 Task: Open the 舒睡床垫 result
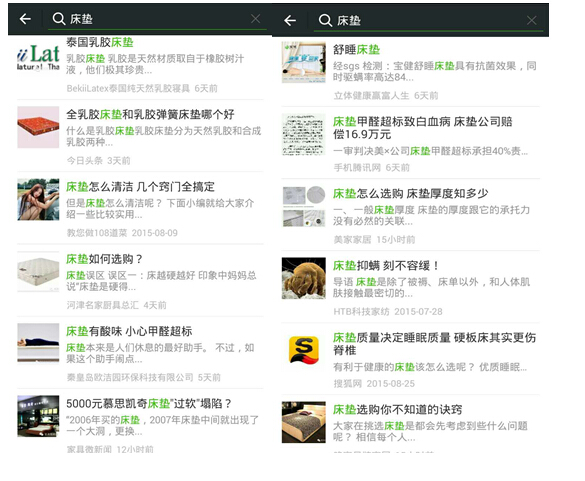tap(410, 71)
